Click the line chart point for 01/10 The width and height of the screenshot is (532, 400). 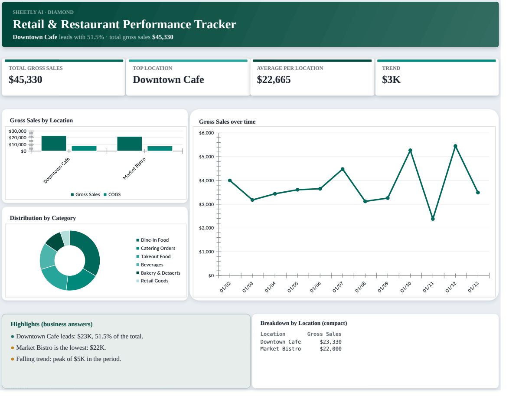[x=410, y=150]
